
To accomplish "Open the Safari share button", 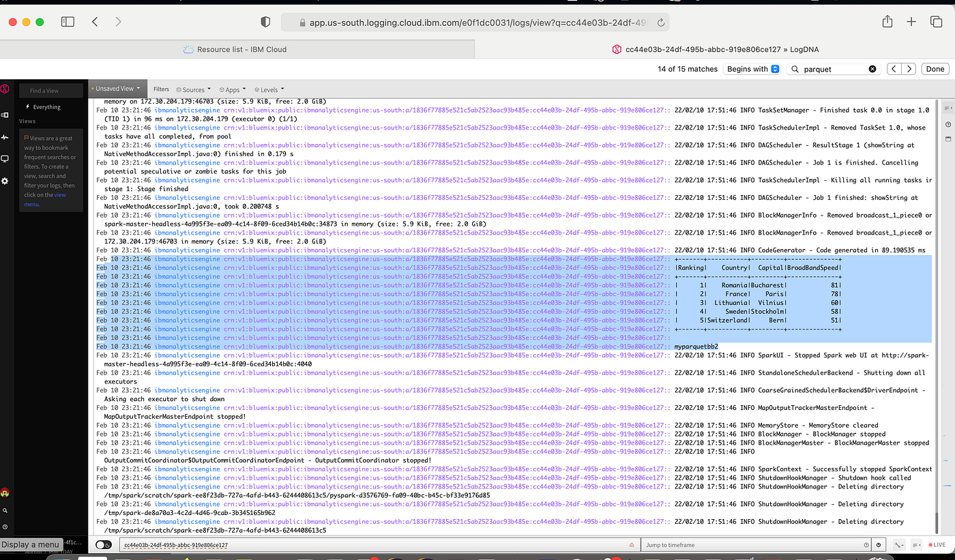I will (x=887, y=21).
